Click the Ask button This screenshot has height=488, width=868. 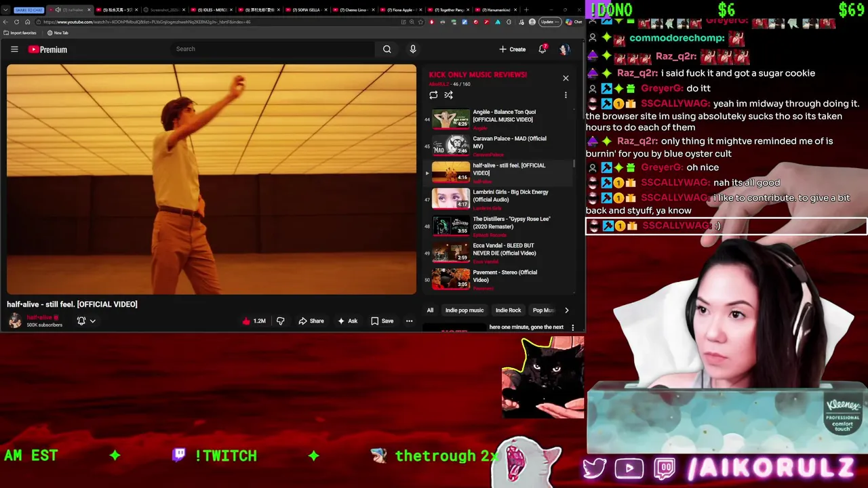[x=348, y=321]
